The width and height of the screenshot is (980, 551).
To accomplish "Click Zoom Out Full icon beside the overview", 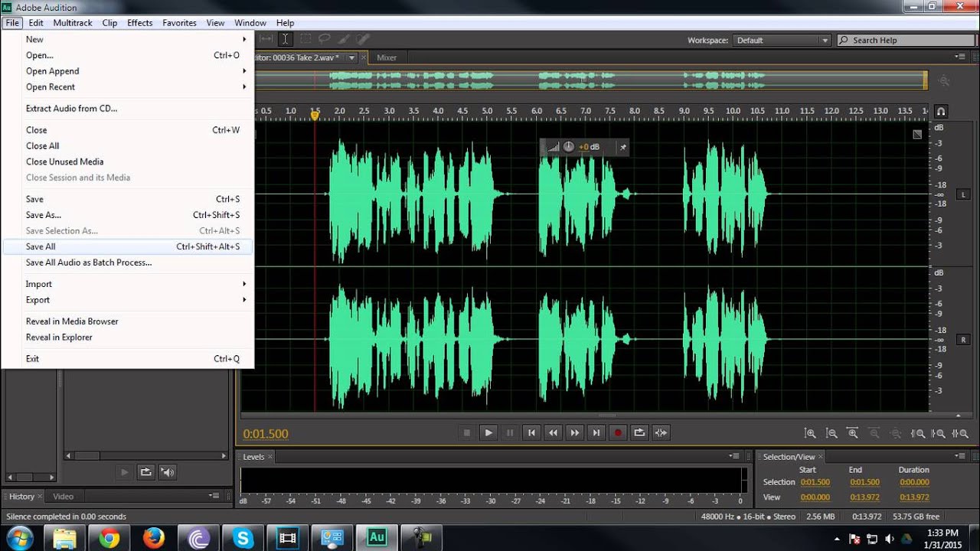I will pyautogui.click(x=944, y=80).
